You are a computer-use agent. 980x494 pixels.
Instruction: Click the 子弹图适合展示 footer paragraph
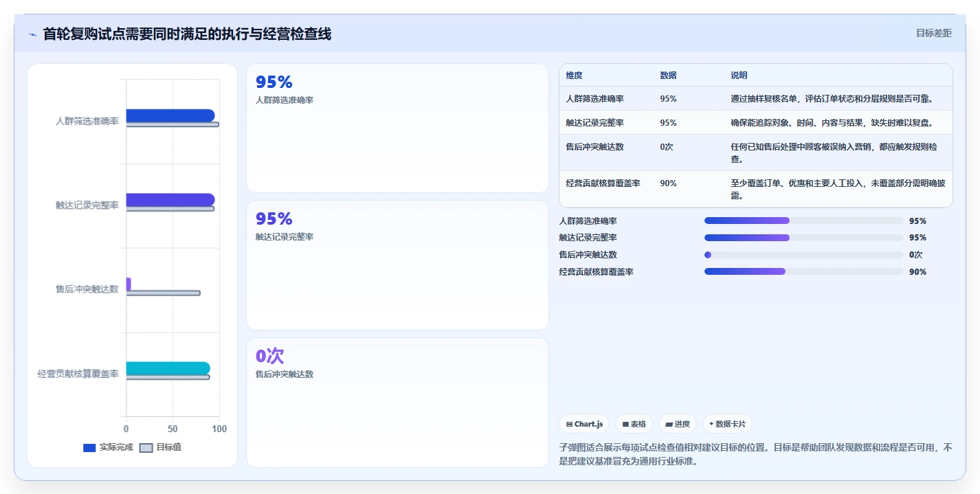click(x=756, y=454)
